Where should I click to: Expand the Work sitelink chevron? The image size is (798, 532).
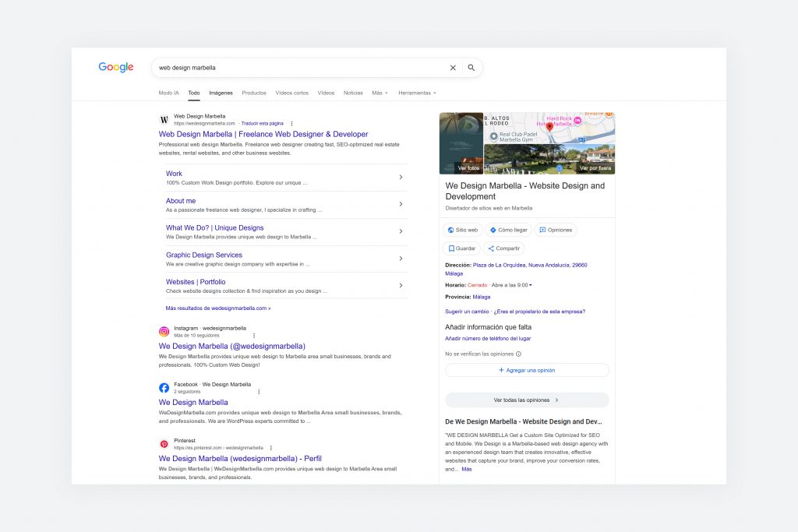(x=401, y=177)
